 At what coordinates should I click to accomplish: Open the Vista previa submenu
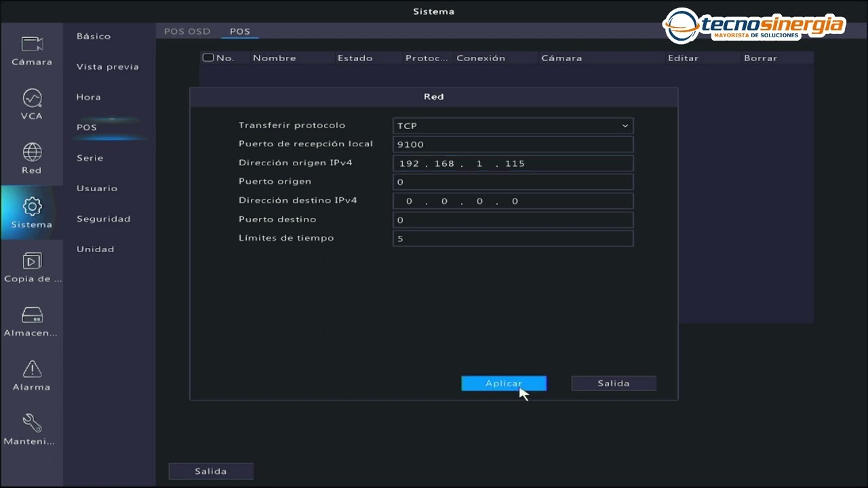click(108, 66)
